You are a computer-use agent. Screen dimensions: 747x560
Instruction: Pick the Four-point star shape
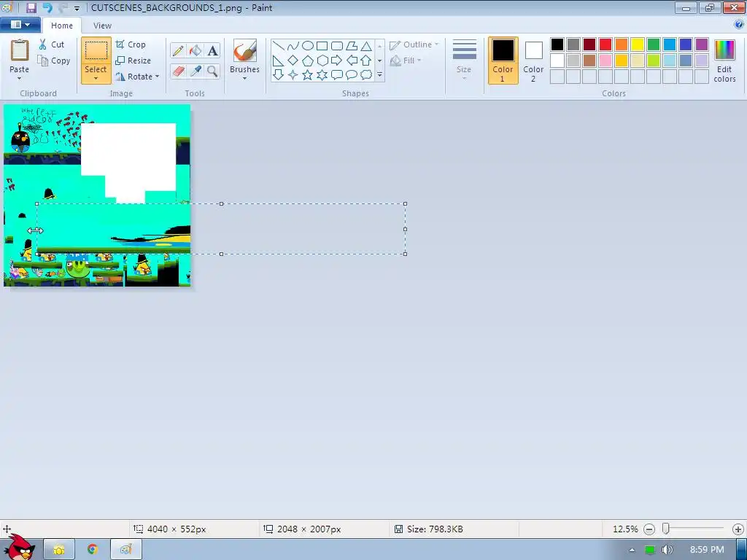(x=293, y=75)
